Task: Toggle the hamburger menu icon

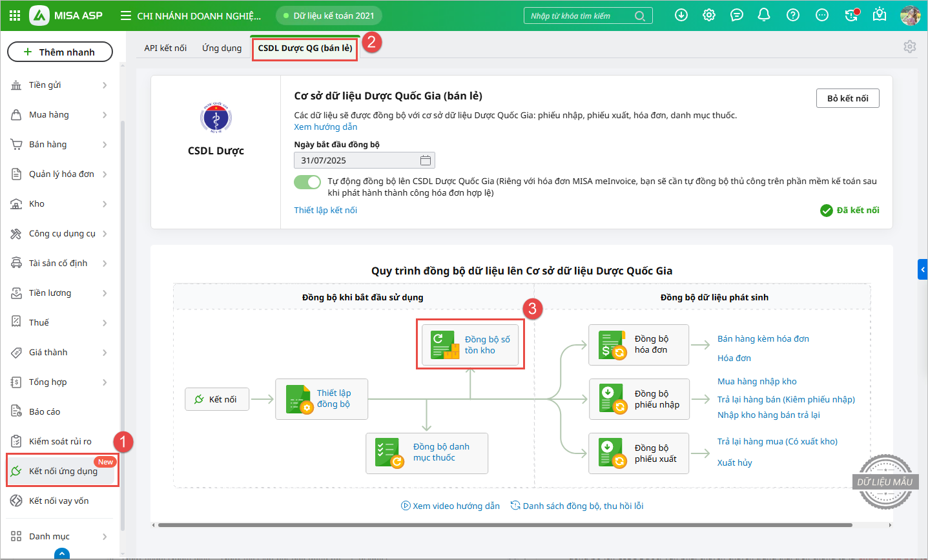Action: click(x=126, y=16)
